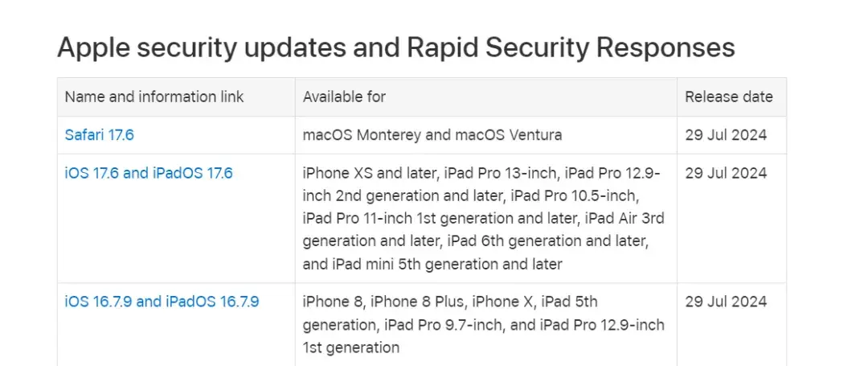Click the release date in the iOS 16.7.9 row

726,302
